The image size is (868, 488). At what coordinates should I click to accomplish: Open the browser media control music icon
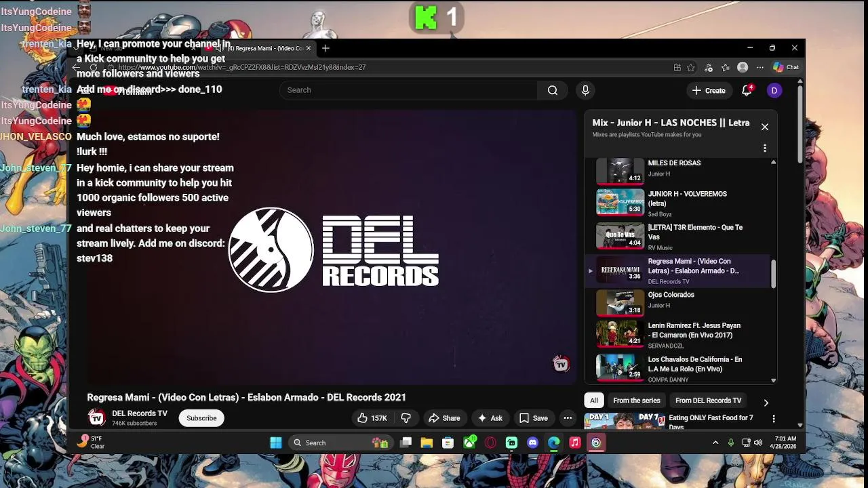point(709,67)
